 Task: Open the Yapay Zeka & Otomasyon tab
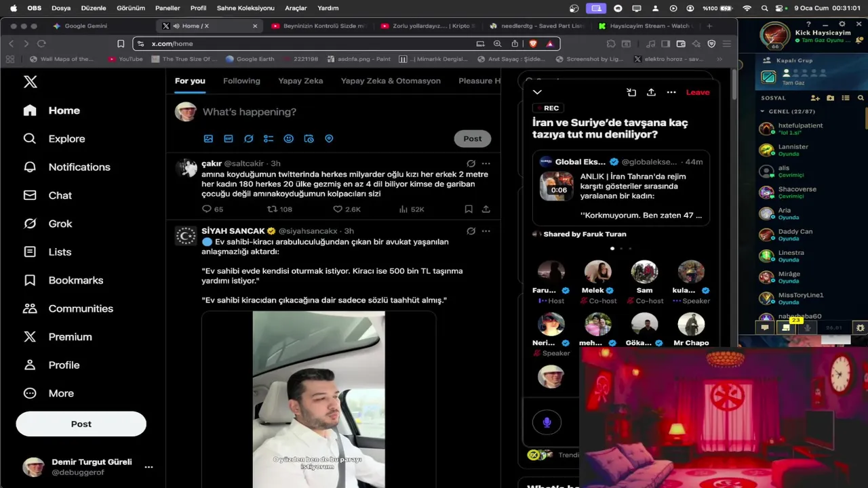tap(391, 81)
